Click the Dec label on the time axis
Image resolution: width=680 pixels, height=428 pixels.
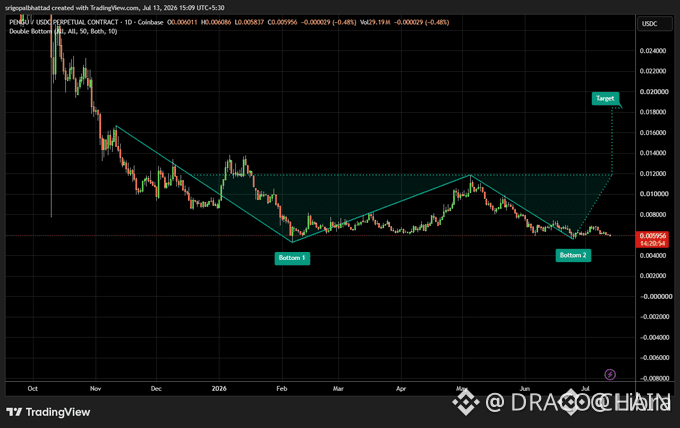pos(156,389)
